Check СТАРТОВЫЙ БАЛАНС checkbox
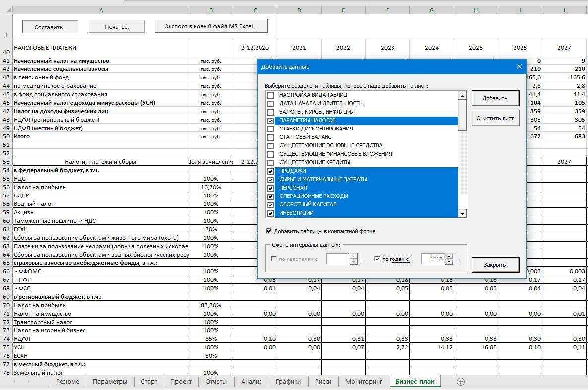Image resolution: width=588 pixels, height=390 pixels. 271,137
